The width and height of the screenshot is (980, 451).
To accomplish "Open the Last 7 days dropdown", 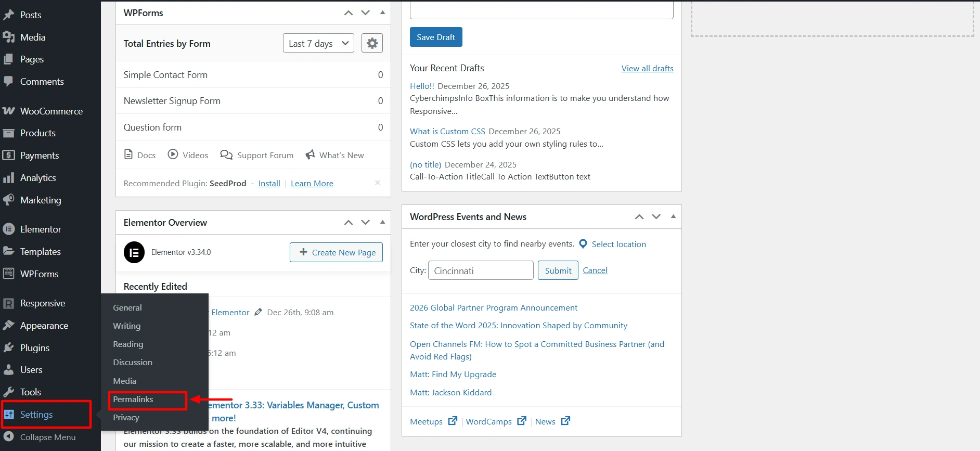I will click(318, 43).
